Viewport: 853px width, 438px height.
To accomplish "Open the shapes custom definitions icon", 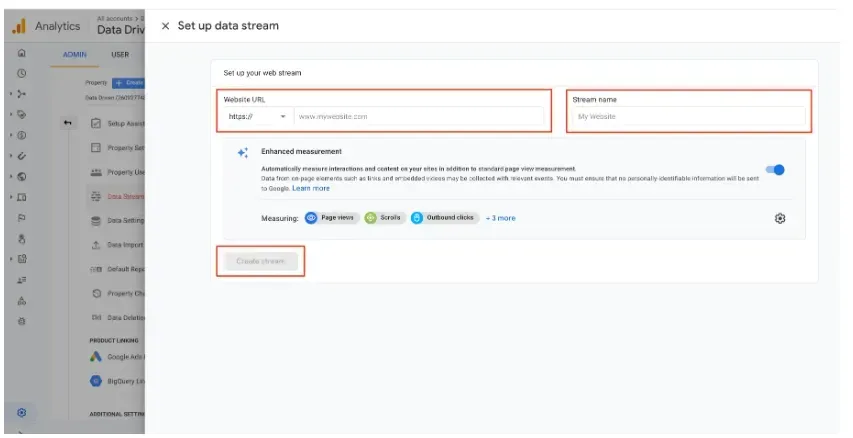I will click(22, 301).
